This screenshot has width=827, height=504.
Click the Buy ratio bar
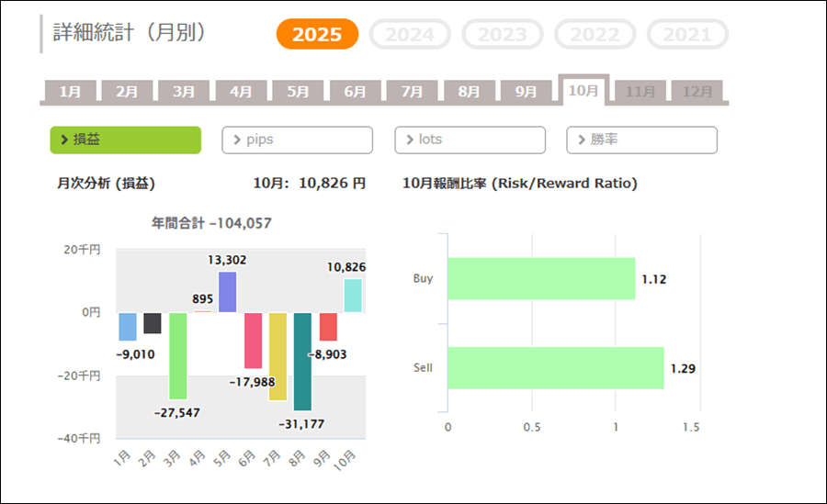point(540,278)
